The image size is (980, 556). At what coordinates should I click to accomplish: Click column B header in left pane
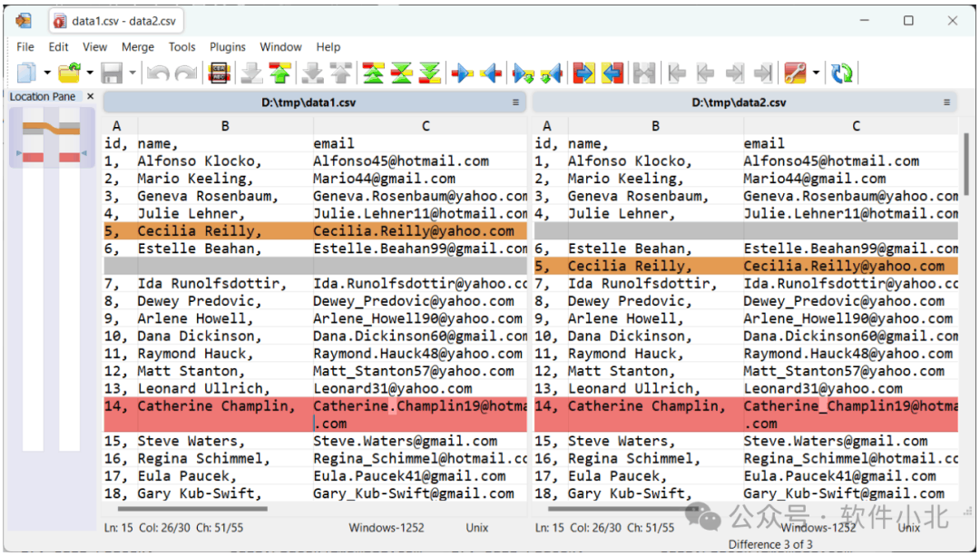225,125
